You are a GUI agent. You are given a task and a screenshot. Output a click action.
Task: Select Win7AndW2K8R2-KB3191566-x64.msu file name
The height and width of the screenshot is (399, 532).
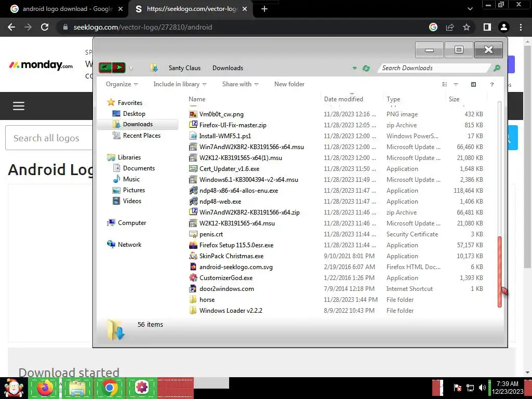click(251, 147)
